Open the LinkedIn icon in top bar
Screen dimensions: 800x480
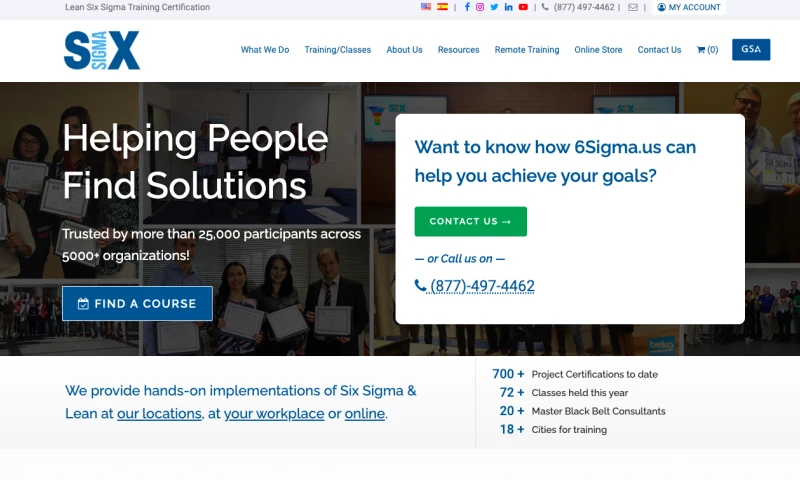(x=509, y=7)
